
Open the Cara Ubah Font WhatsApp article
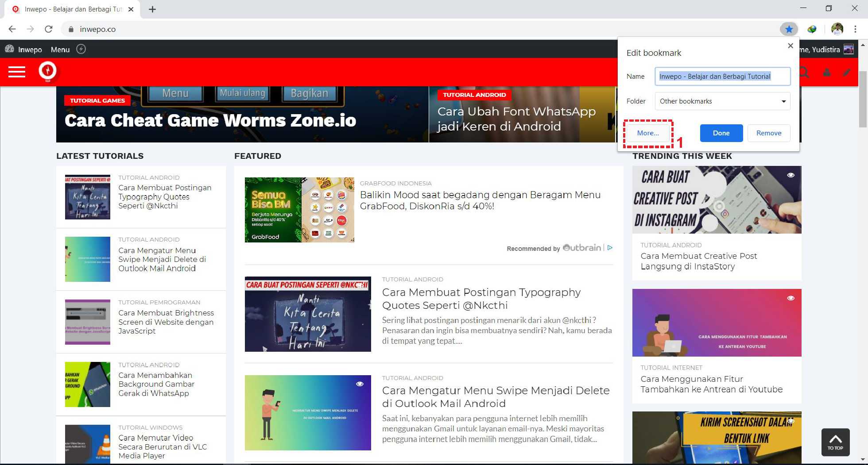(x=516, y=119)
